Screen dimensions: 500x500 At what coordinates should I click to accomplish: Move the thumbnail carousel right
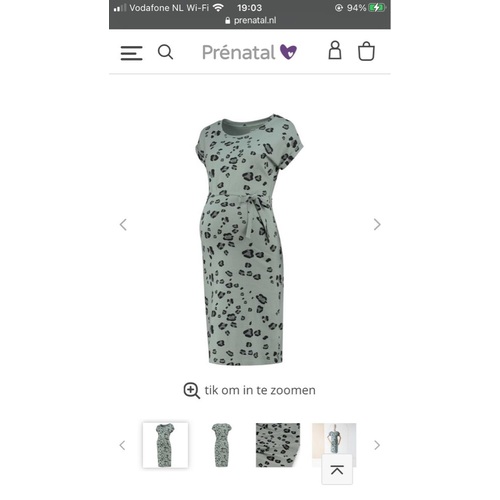[377, 445]
